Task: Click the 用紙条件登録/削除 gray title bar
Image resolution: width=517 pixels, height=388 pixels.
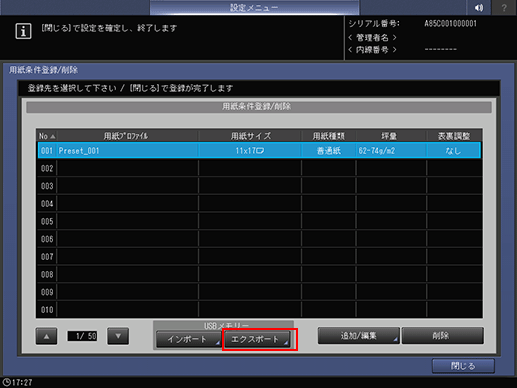Action: click(259, 107)
